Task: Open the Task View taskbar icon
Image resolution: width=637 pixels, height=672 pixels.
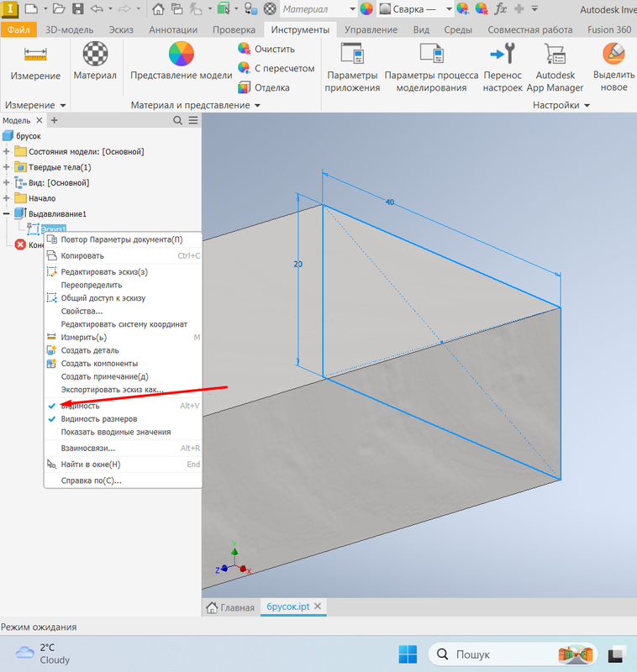Action: (617, 654)
